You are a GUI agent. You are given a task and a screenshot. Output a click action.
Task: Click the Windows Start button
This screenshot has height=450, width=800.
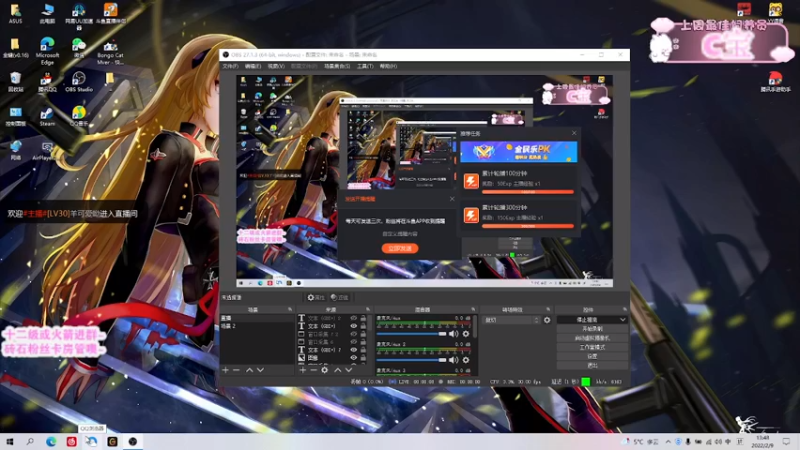point(9,442)
